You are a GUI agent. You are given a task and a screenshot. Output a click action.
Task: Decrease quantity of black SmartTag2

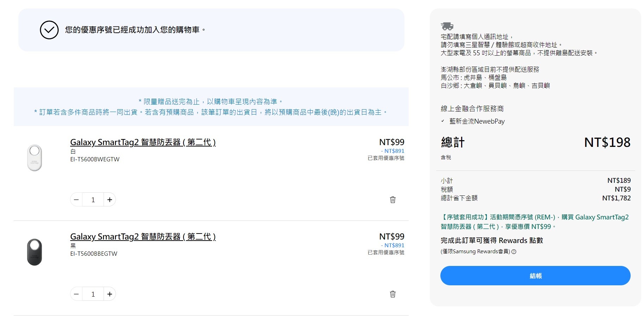coord(76,294)
